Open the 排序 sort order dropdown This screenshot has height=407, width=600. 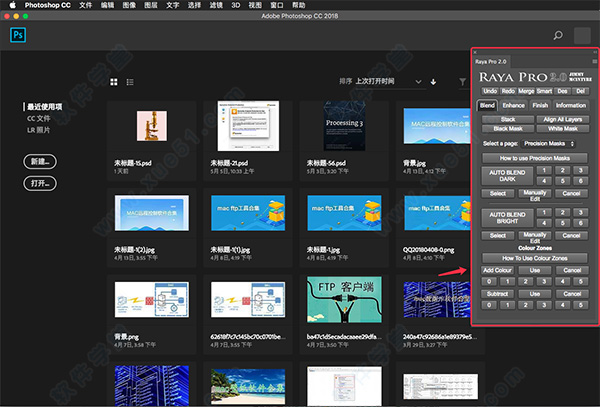tap(389, 81)
